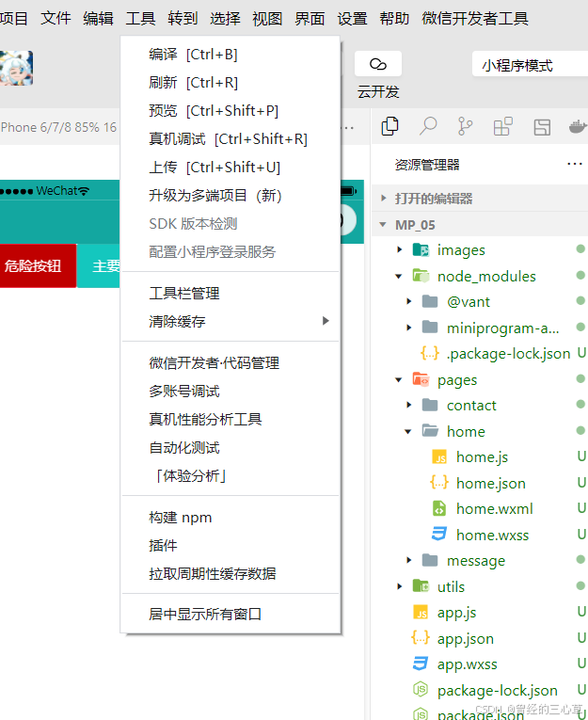Expand the miniprogram-a... folder arrow
This screenshot has width=588, height=720.
point(409,328)
